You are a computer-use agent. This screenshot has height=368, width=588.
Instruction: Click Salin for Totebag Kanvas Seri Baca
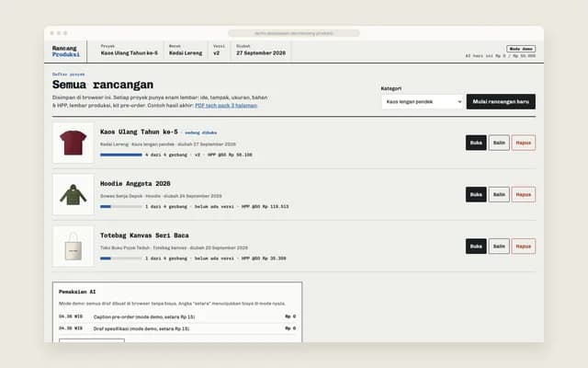499,247
